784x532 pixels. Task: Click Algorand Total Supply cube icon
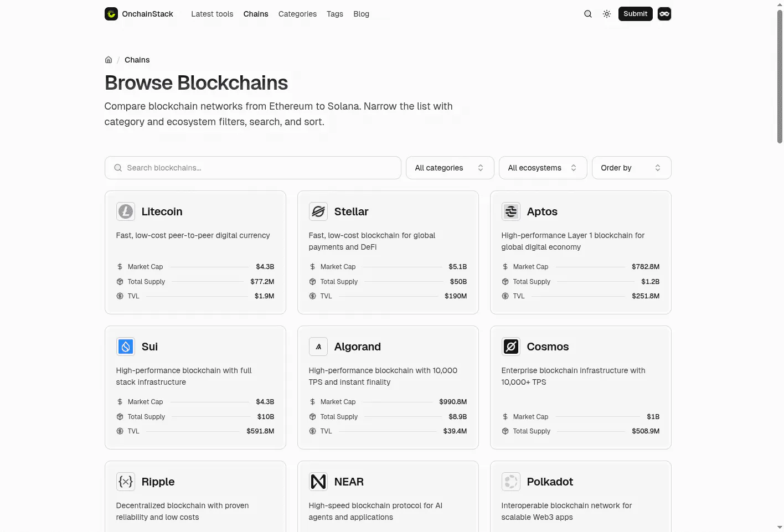(x=312, y=417)
